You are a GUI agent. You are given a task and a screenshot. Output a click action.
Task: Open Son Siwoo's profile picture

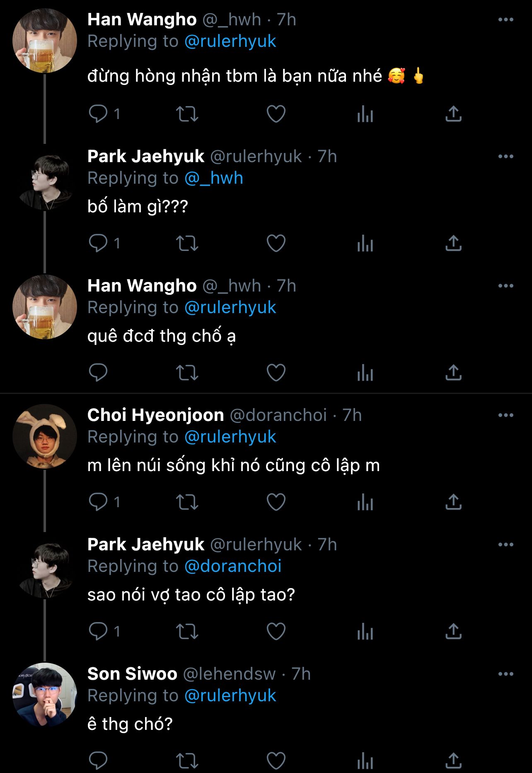click(45, 695)
